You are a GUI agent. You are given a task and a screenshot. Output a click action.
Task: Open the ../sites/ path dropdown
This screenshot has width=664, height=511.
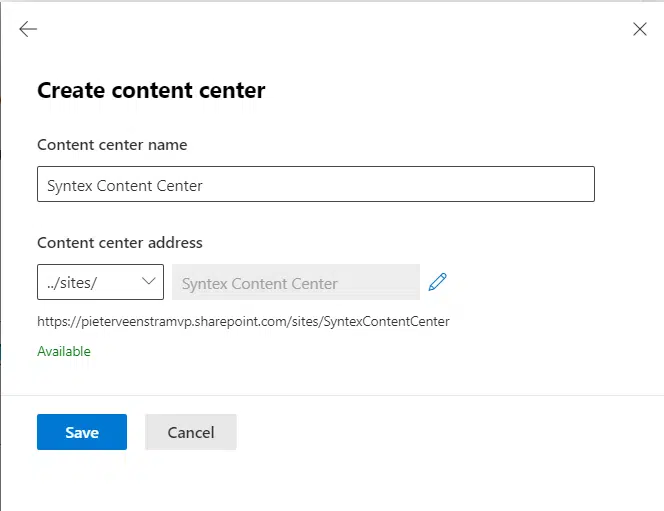[x=100, y=282]
